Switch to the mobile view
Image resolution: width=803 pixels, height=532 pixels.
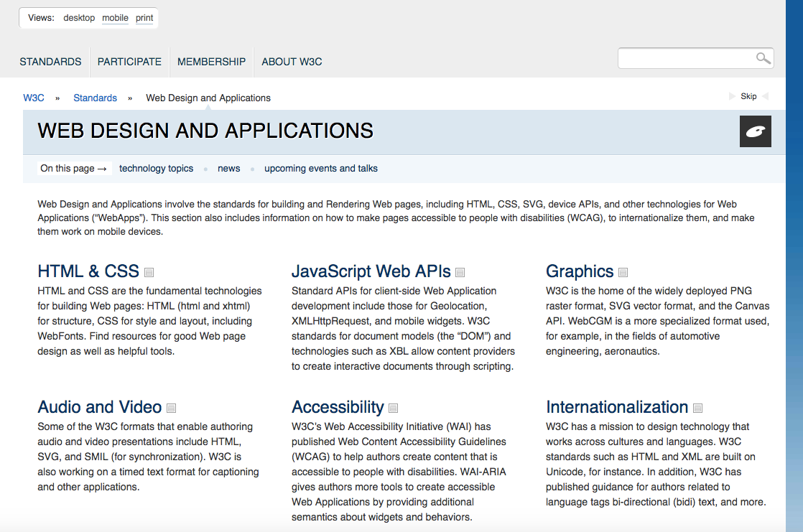click(x=115, y=18)
